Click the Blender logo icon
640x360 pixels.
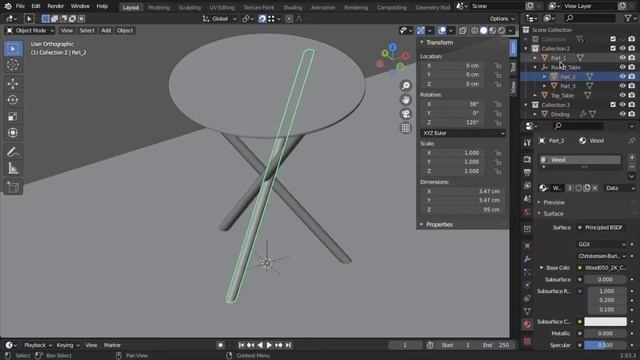8,6
